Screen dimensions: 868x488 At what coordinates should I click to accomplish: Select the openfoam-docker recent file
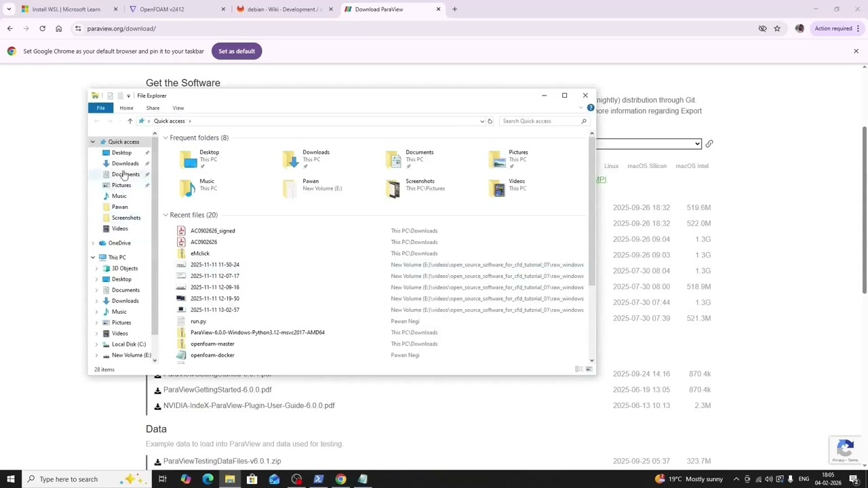pyautogui.click(x=212, y=355)
